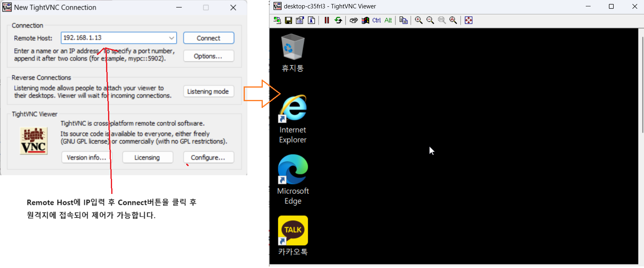Screen dimensions: 644x268
Task: Select the KakaoTalk desktop shortcut
Action: point(293,235)
